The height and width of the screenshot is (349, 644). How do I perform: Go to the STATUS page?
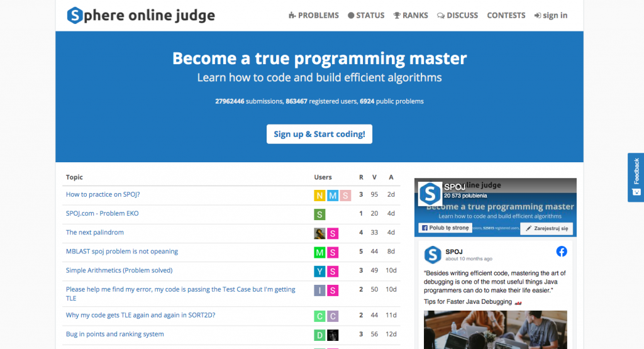(365, 15)
